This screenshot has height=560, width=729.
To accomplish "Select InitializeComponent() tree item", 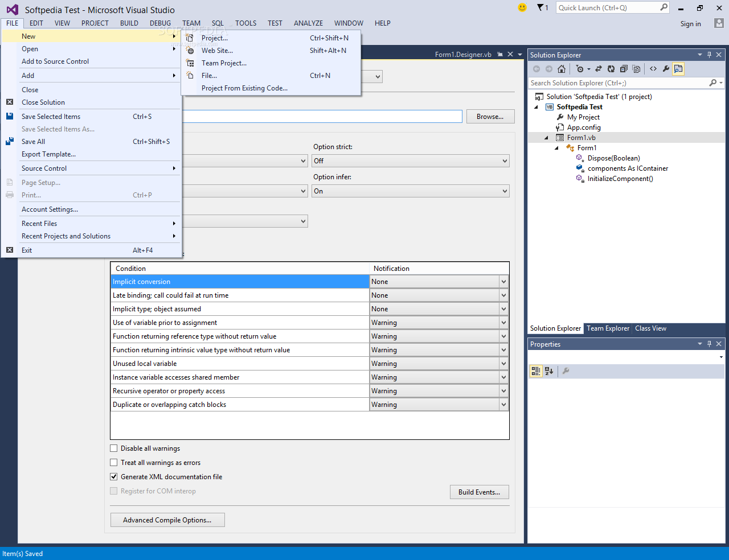I will [x=620, y=179].
